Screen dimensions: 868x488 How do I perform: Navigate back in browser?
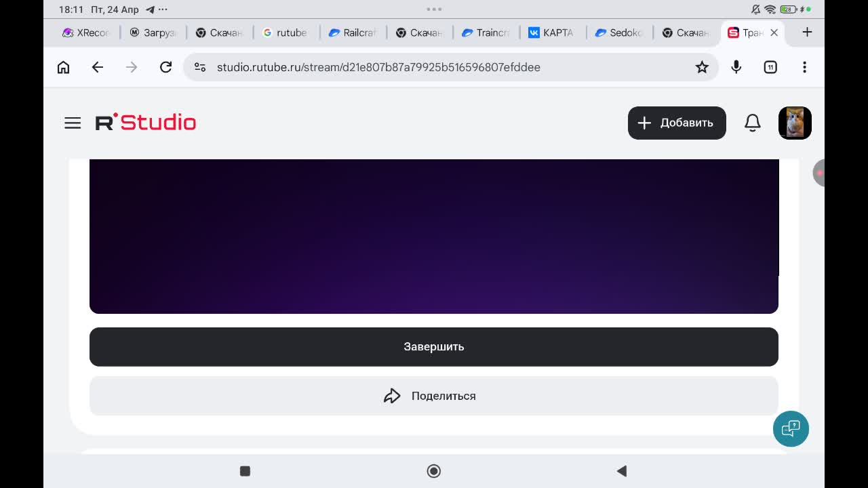coord(98,67)
